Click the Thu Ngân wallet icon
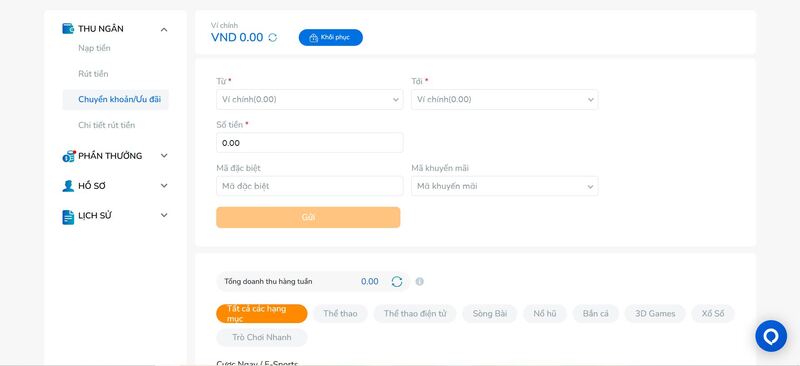Viewport: 800px width, 366px height. click(68, 29)
